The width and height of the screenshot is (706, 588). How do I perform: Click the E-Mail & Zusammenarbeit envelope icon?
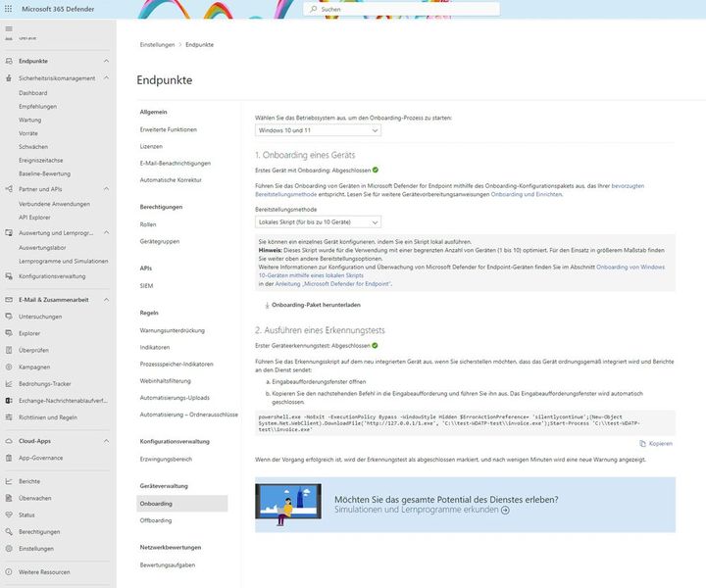(x=9, y=300)
